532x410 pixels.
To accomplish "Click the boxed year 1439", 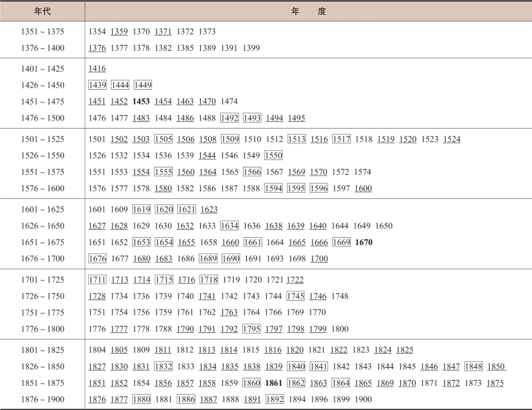I will point(98,85).
